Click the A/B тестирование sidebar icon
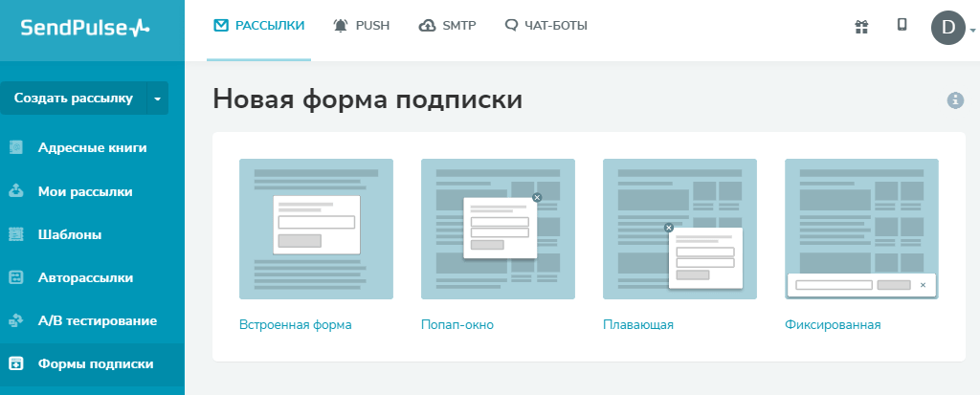This screenshot has height=395, width=980. pyautogui.click(x=16, y=321)
